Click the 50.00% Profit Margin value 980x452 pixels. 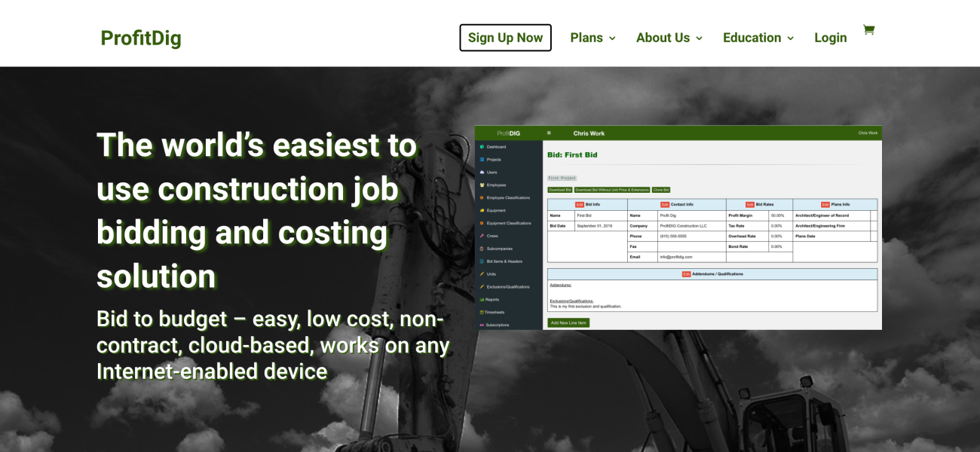coord(777,215)
